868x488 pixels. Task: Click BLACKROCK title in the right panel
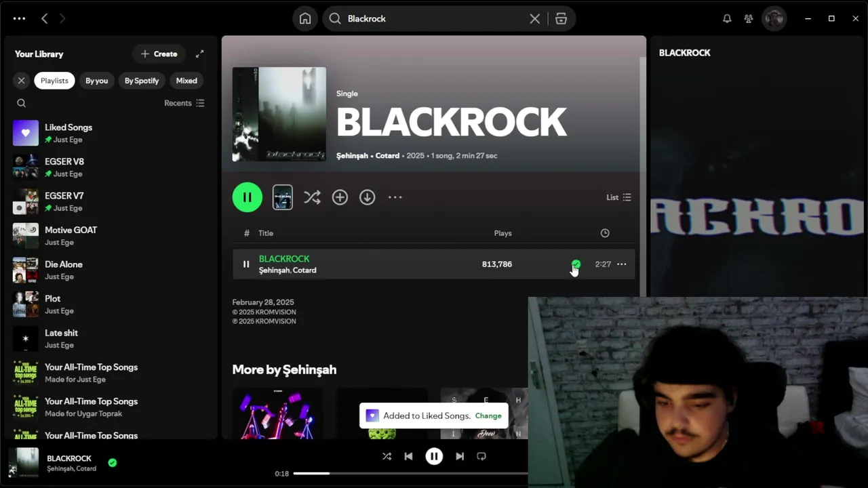click(x=685, y=53)
